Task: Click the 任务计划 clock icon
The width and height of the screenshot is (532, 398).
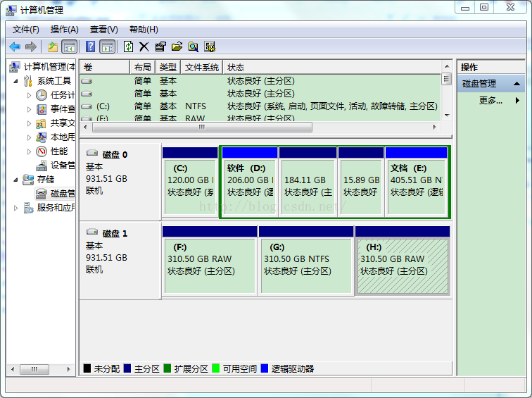Action: pos(42,95)
